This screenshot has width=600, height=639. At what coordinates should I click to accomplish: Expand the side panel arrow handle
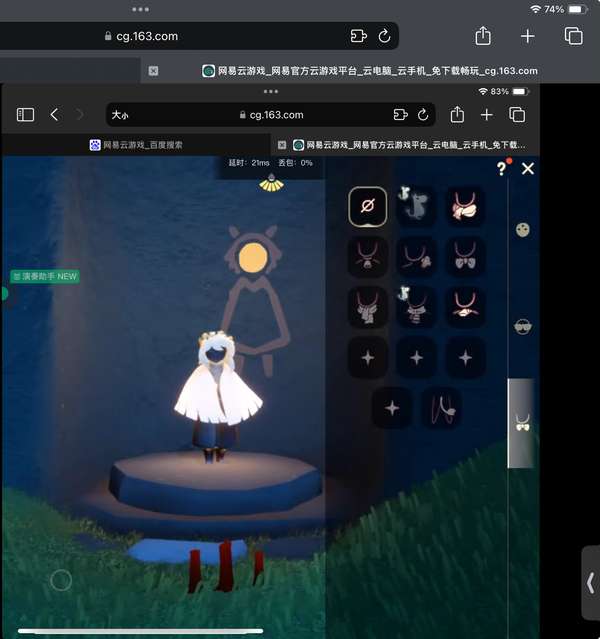pyautogui.click(x=591, y=584)
